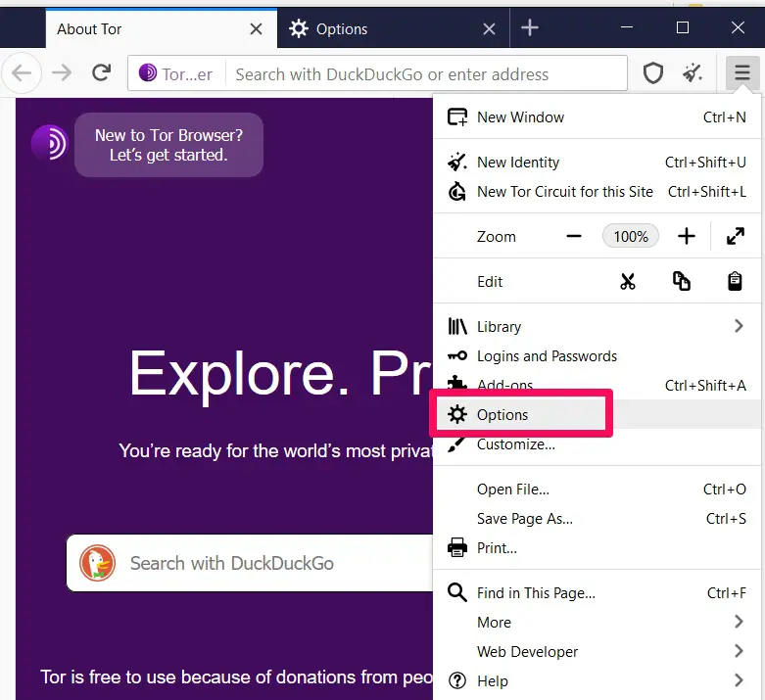Click the Cut scissors icon
This screenshot has width=765, height=700.
click(x=628, y=281)
